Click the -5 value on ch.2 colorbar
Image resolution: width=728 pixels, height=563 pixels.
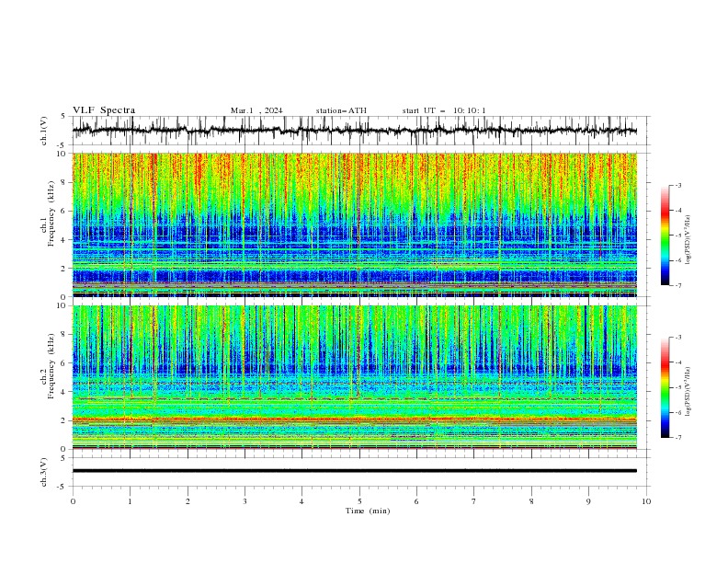677,387
